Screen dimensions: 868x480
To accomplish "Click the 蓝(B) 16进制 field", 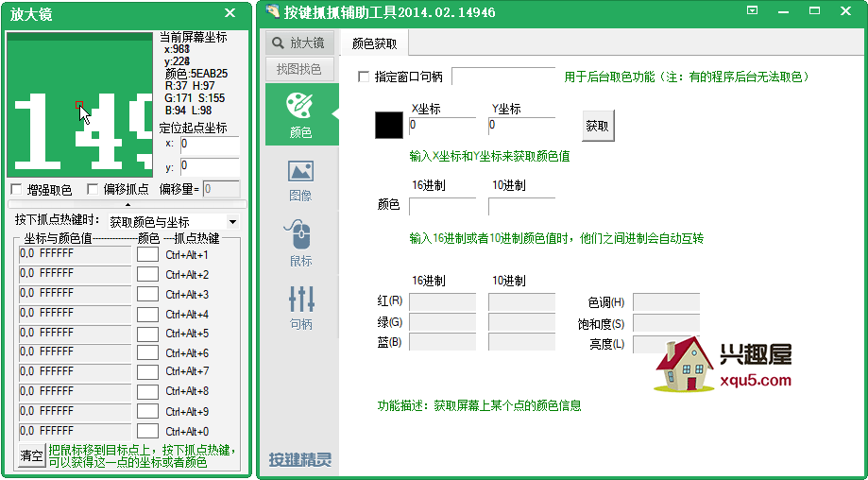I will (442, 342).
